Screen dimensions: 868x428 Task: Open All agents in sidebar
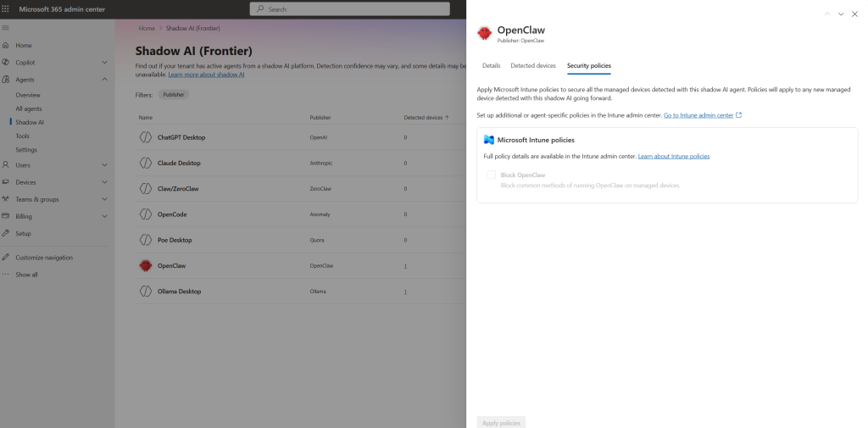click(29, 108)
